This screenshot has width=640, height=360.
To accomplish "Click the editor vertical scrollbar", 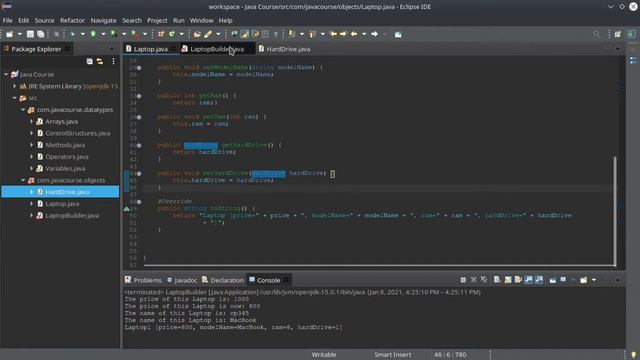I will (x=615, y=210).
